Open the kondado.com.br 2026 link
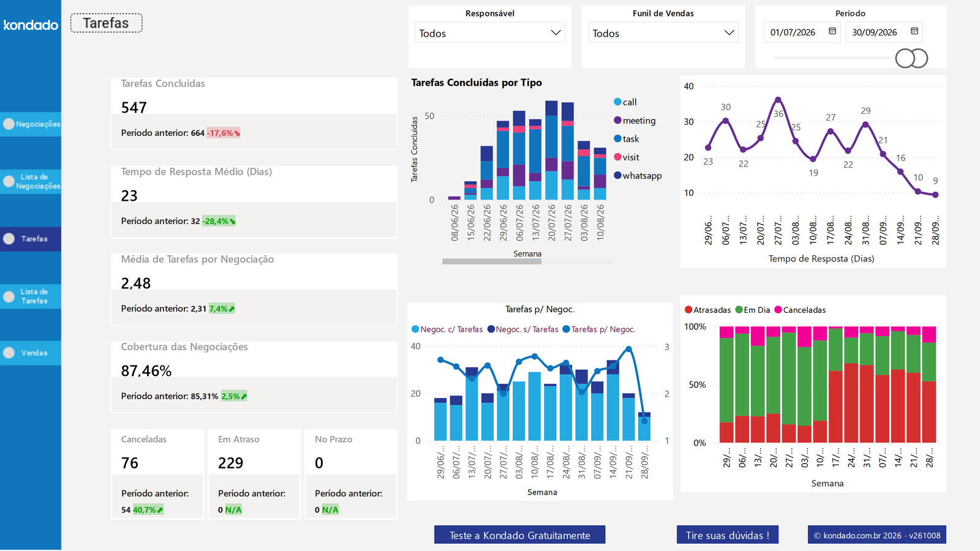Image resolution: width=980 pixels, height=551 pixels. click(x=877, y=535)
